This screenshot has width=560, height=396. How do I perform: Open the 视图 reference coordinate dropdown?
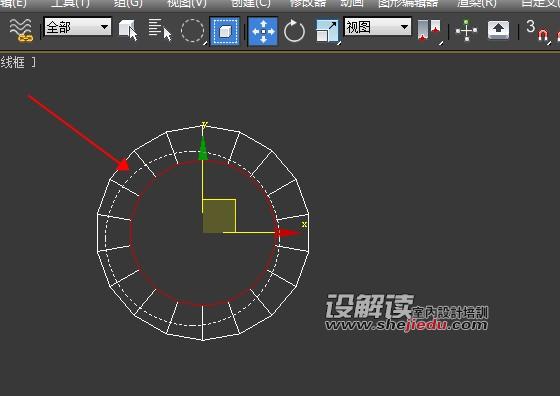click(378, 27)
